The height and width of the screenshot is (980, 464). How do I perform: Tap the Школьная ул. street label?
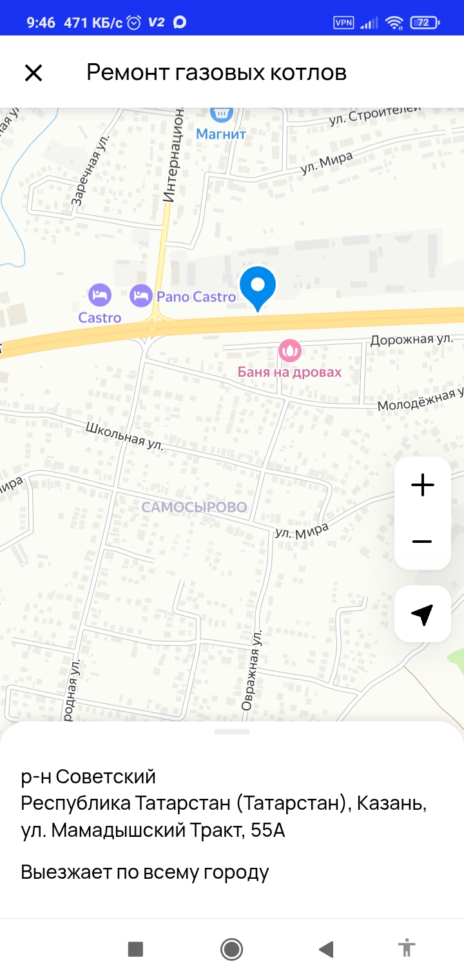tap(125, 436)
